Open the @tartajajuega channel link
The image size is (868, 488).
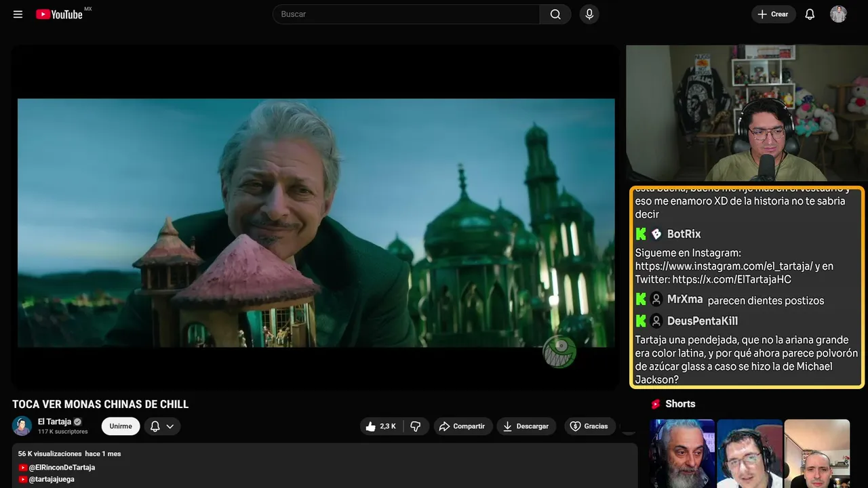click(52, 479)
